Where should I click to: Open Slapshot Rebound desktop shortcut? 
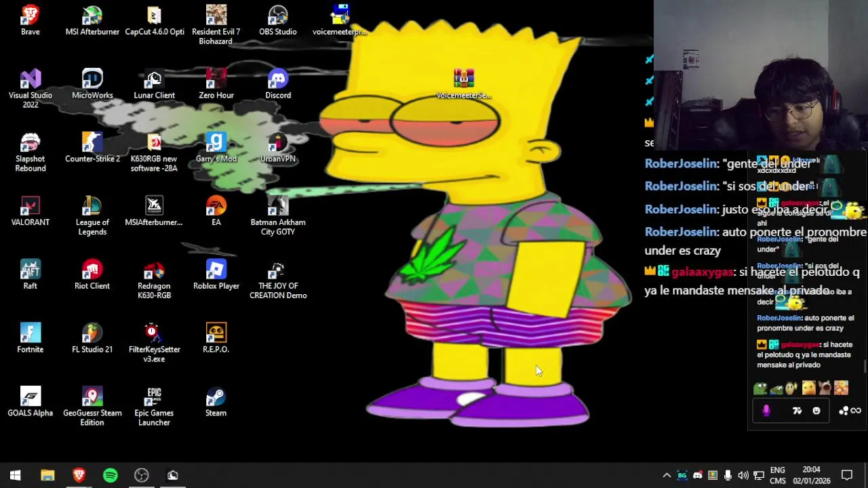(x=30, y=152)
